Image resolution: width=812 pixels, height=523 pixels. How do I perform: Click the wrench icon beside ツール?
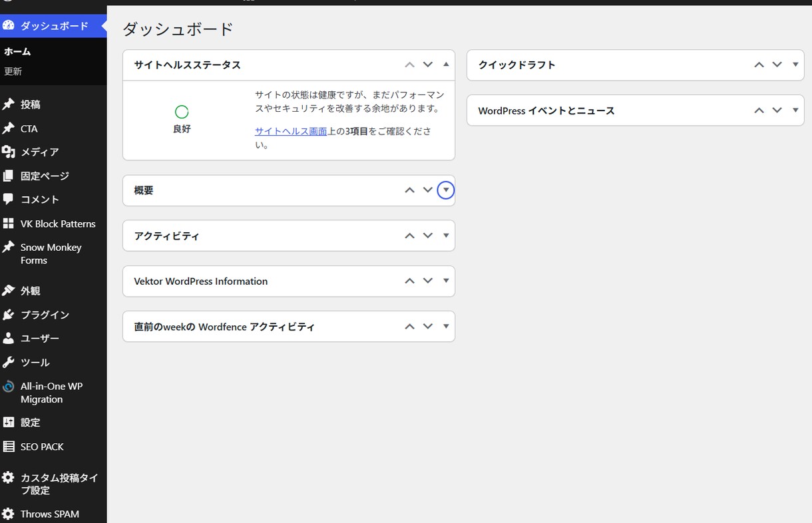point(8,362)
